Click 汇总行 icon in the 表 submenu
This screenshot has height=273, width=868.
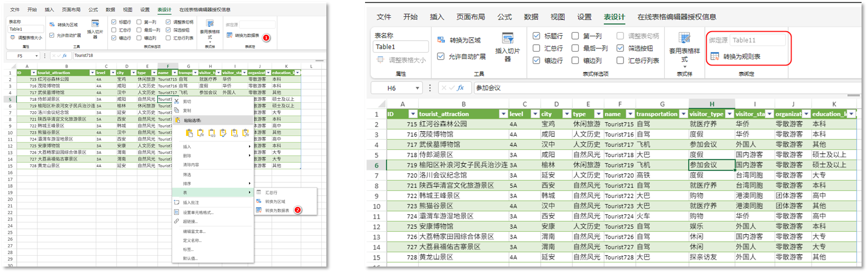pyautogui.click(x=259, y=192)
